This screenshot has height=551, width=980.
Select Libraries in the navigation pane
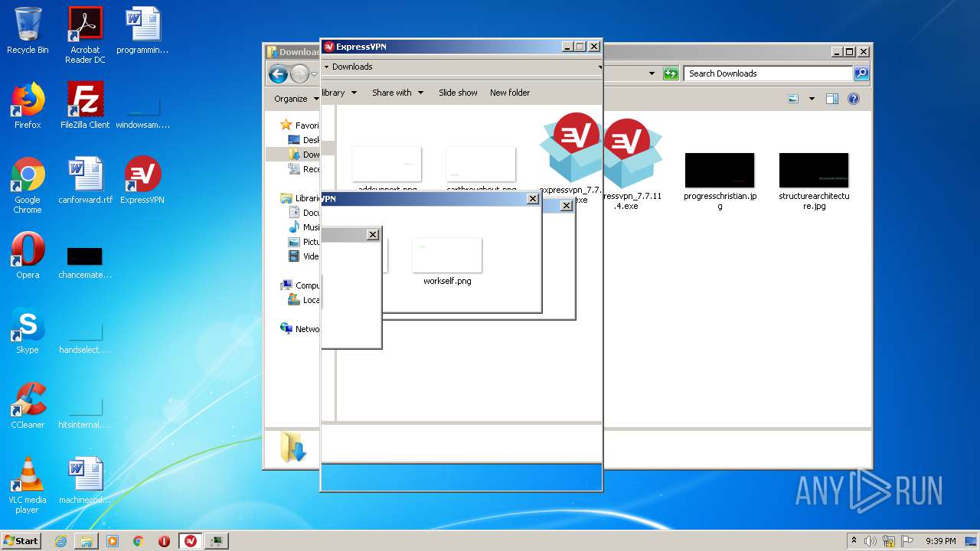[x=302, y=198]
